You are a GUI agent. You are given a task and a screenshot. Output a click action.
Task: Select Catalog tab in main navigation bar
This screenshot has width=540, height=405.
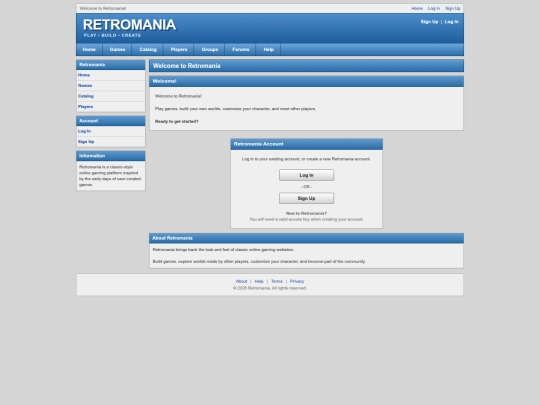148,49
